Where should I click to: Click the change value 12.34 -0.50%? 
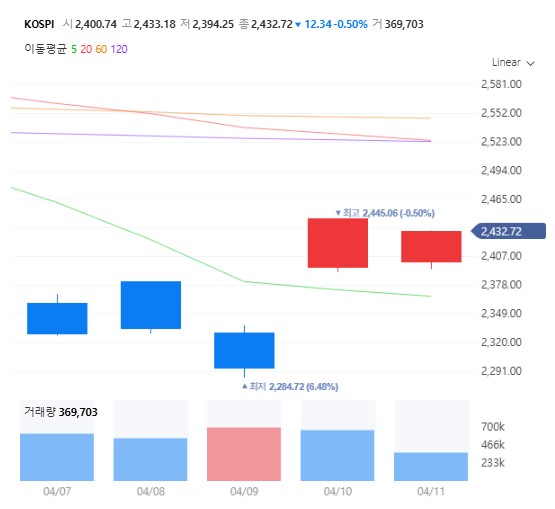point(336,24)
